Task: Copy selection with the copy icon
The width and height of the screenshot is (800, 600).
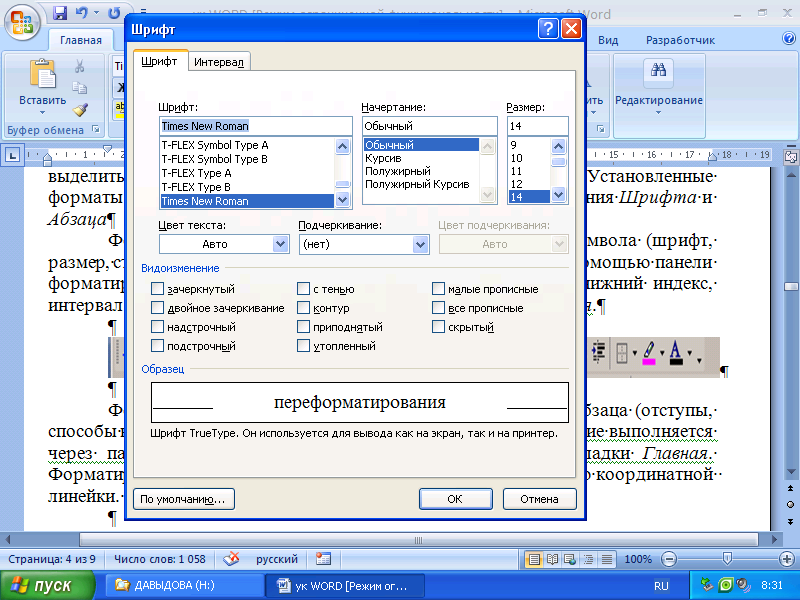Action: 80,88
